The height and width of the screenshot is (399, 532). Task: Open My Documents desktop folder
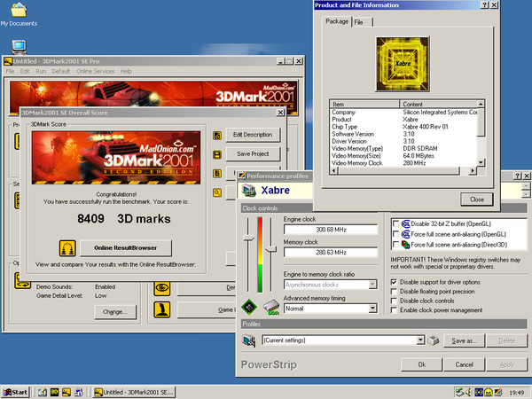coord(19,14)
